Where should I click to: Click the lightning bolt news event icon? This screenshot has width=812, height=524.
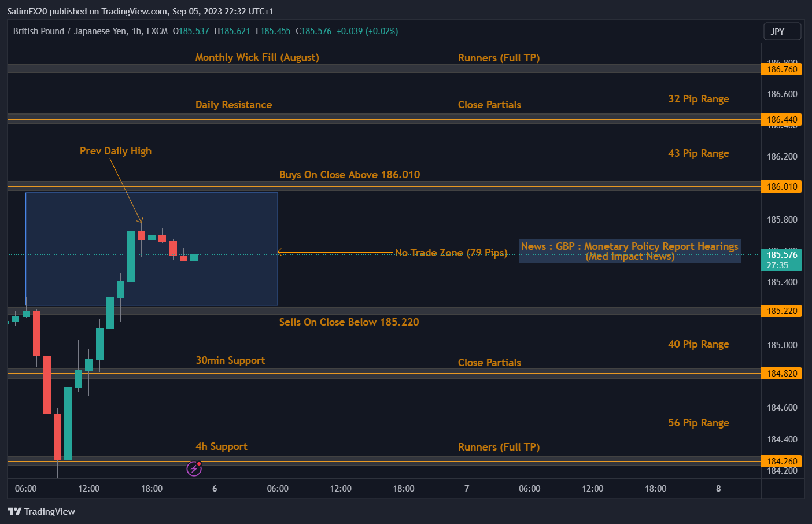[194, 468]
